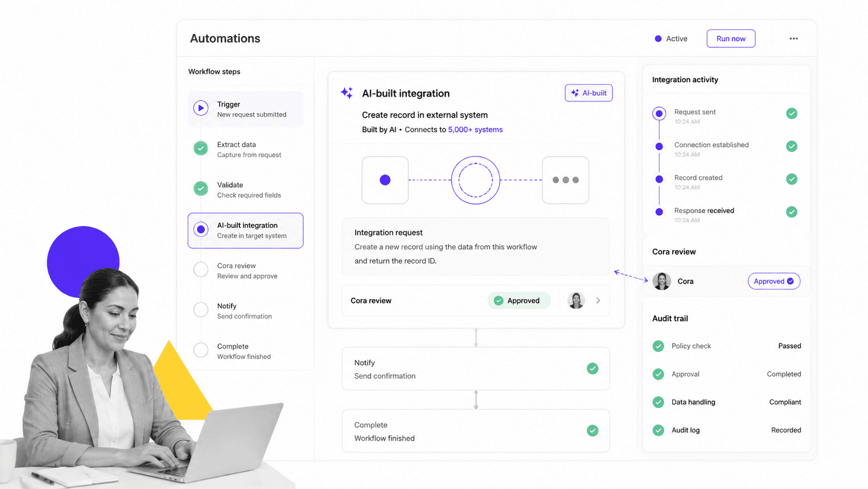868x489 pixels.
Task: Click the Run now button
Action: [730, 38]
